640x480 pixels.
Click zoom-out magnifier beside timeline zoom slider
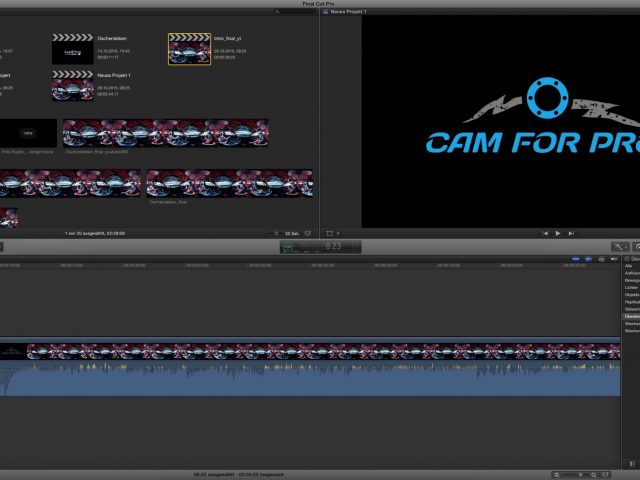(557, 475)
